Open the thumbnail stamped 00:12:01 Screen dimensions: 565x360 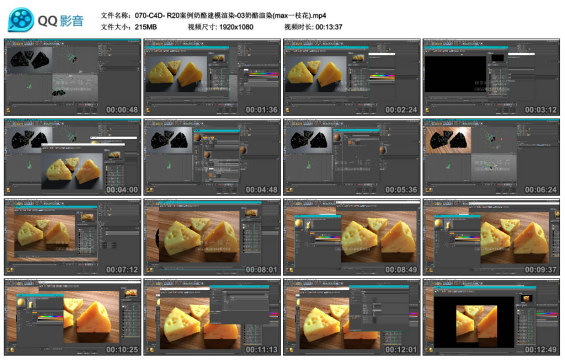point(352,317)
